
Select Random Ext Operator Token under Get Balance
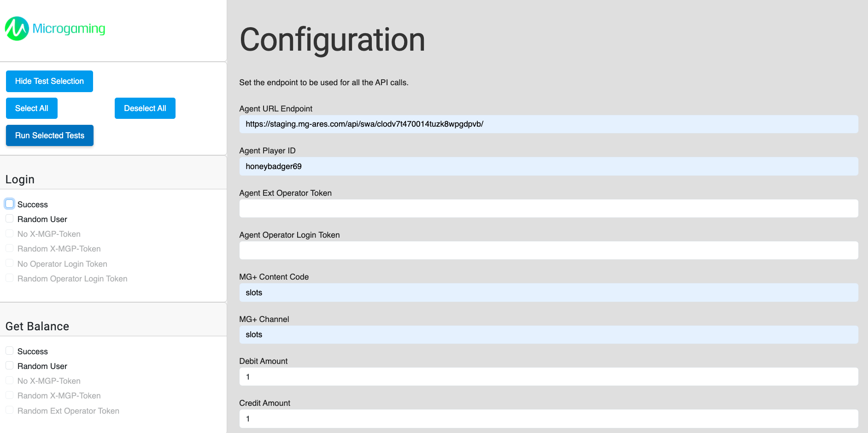(10, 410)
